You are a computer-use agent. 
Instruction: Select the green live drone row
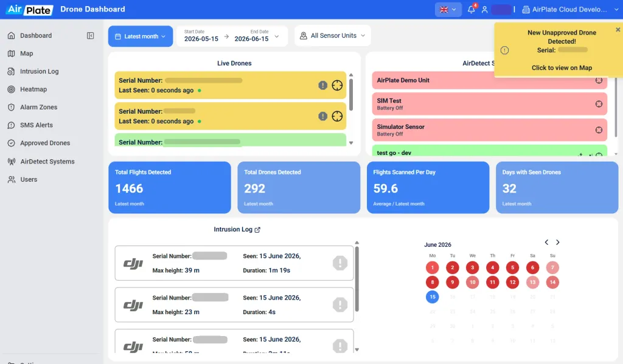tap(231, 140)
